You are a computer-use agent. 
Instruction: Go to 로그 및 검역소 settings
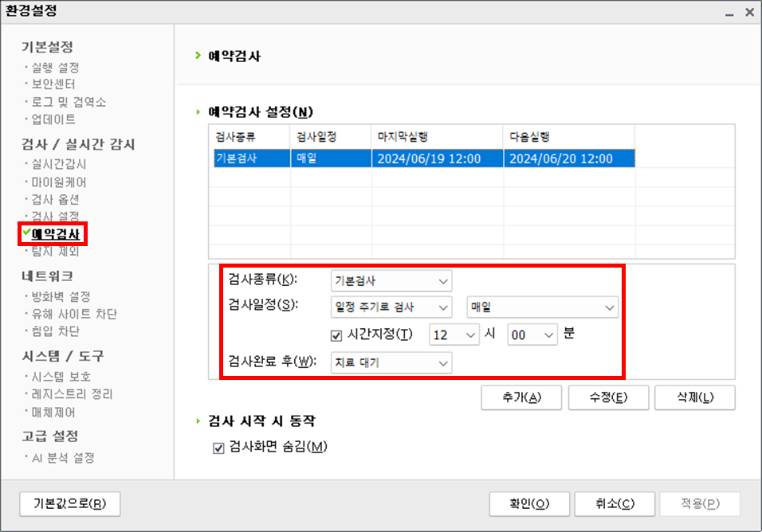[x=69, y=102]
